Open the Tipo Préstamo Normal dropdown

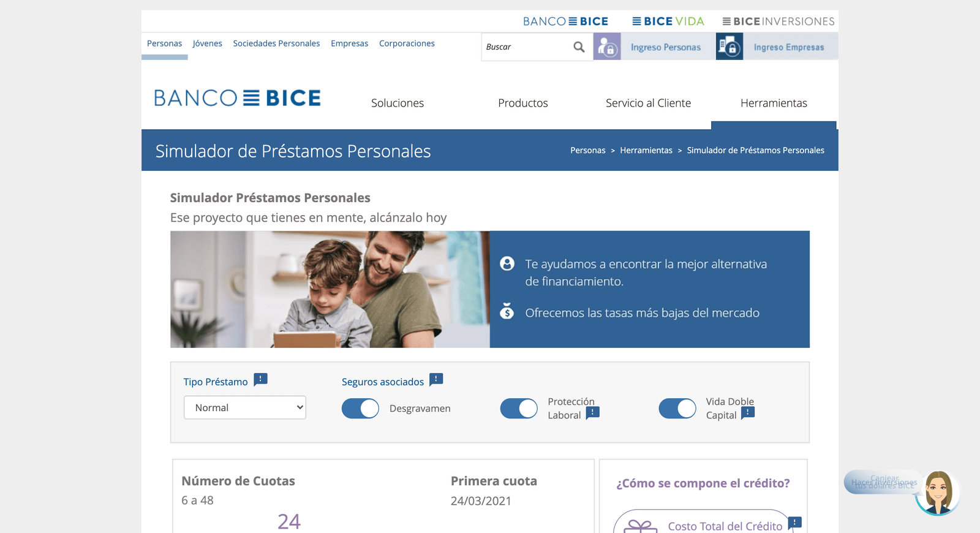pos(245,407)
